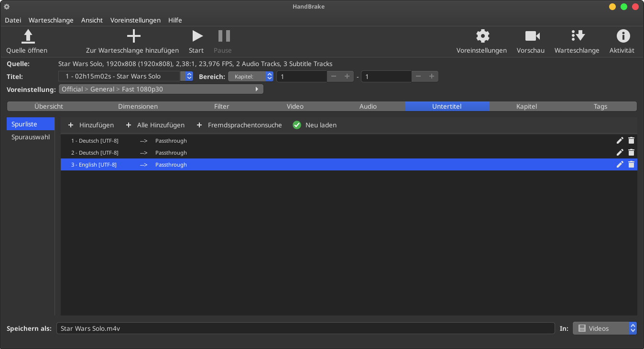Click the window menu gear icon in title bar
644x349 pixels.
[x=7, y=7]
